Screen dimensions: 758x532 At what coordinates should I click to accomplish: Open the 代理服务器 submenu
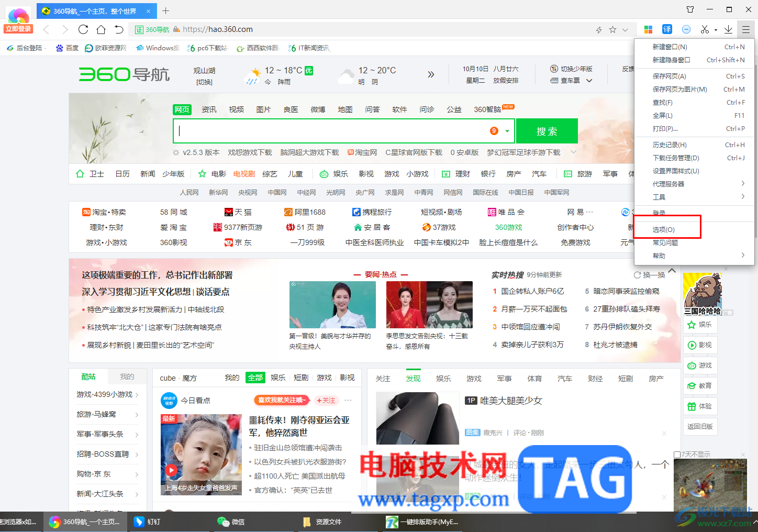click(x=694, y=184)
